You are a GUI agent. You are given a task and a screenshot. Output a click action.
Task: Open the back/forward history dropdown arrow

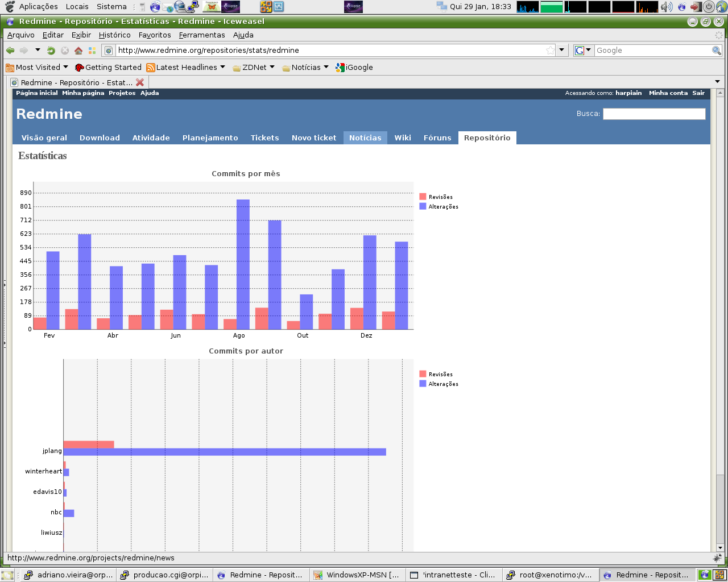point(38,50)
